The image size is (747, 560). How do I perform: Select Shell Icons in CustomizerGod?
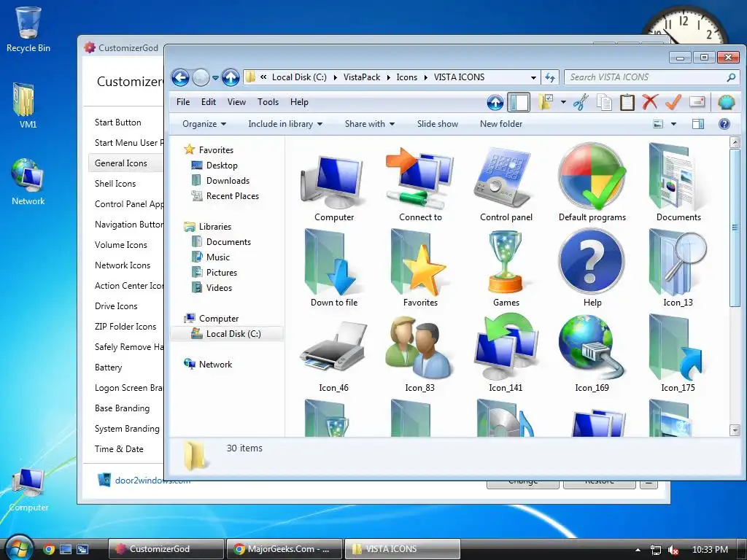coord(115,184)
